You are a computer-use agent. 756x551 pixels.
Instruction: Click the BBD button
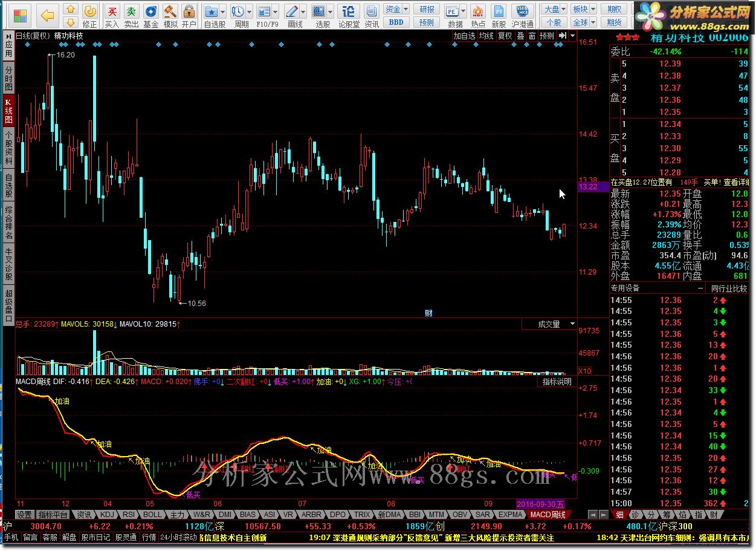(396, 22)
